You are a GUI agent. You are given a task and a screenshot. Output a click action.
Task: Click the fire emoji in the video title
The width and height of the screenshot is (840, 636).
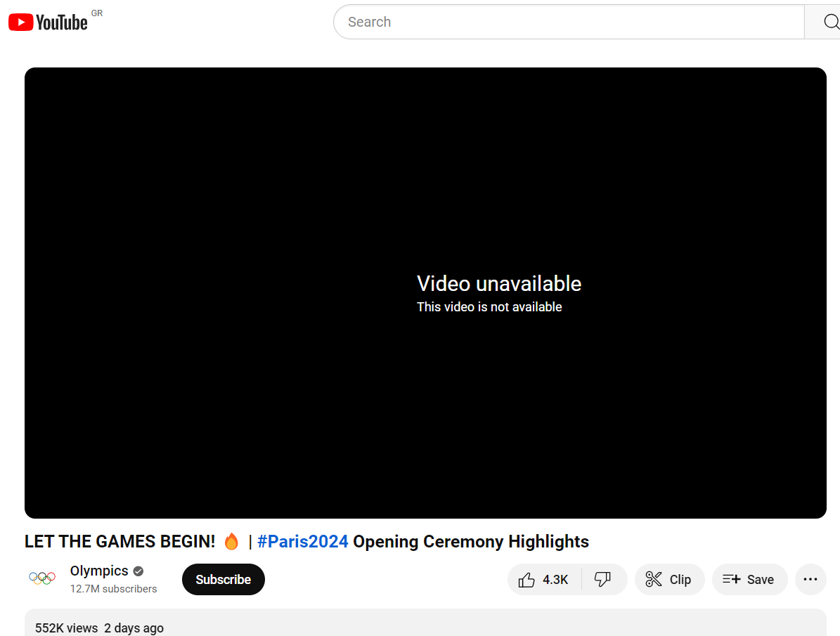pyautogui.click(x=231, y=542)
